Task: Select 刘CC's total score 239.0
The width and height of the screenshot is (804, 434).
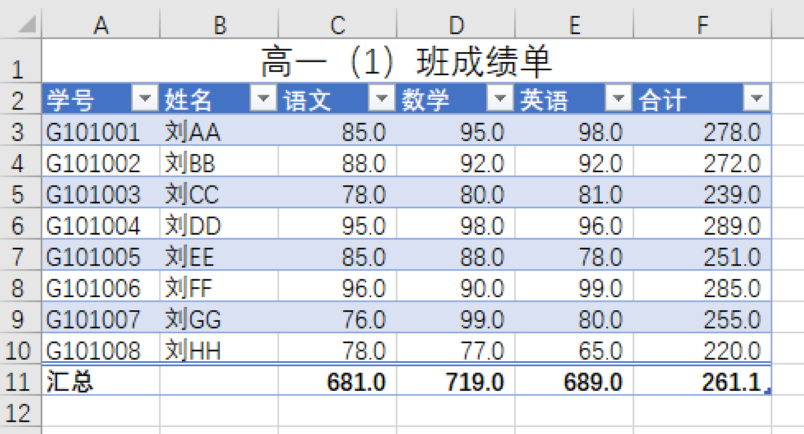Action: 702,193
